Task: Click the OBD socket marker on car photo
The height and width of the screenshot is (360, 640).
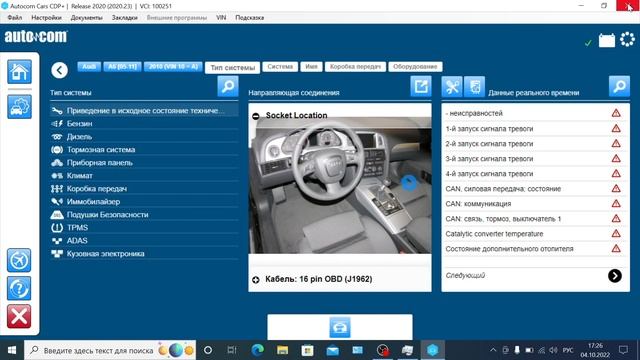Action: (409, 182)
